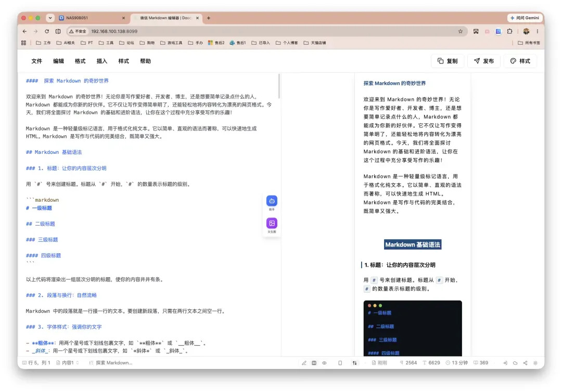Open the 插入 menu
Image resolution: width=562 pixels, height=392 pixels.
(x=102, y=61)
